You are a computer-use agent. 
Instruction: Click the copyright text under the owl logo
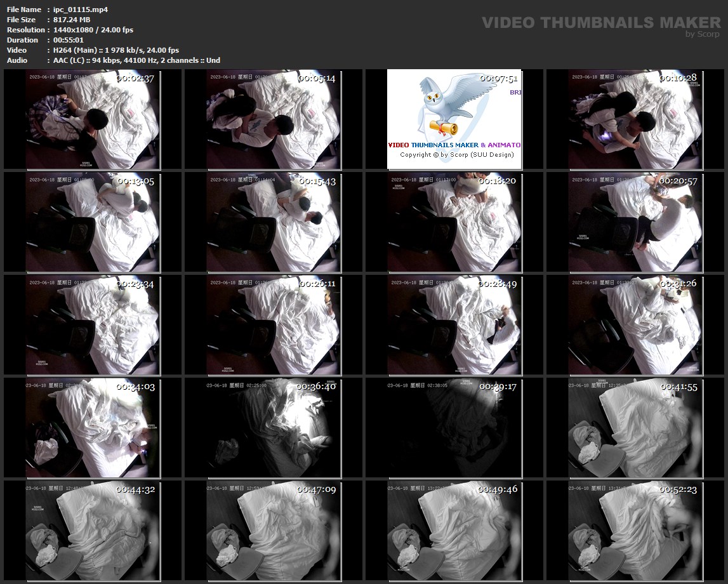[456, 155]
